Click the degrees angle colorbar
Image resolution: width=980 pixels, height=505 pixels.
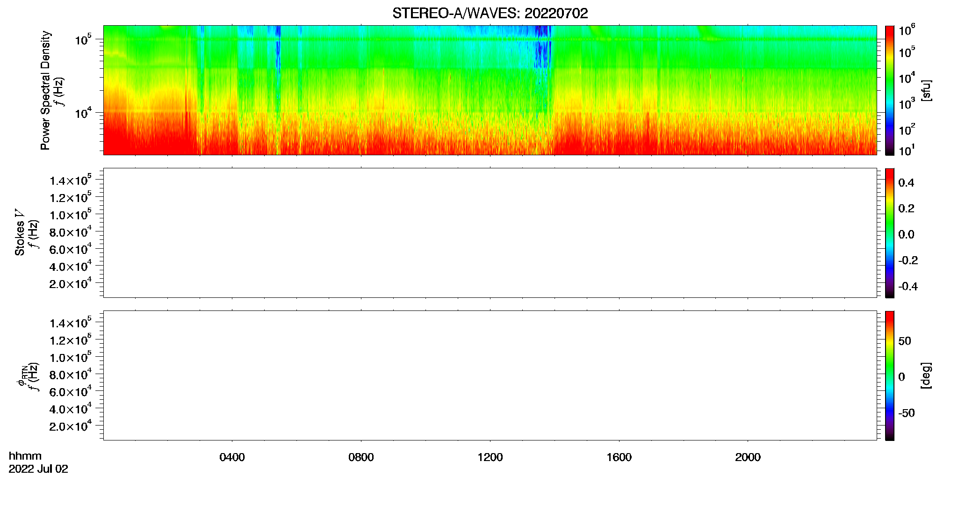890,375
